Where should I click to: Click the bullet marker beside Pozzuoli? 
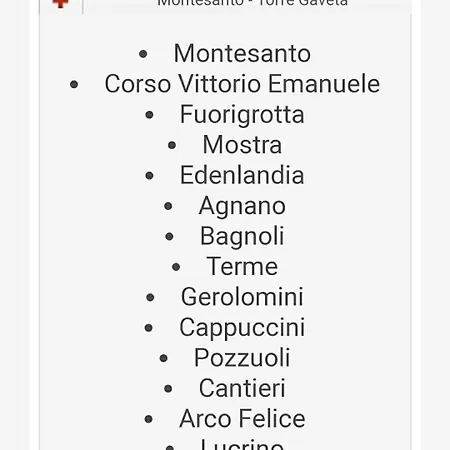pyautogui.click(x=163, y=358)
